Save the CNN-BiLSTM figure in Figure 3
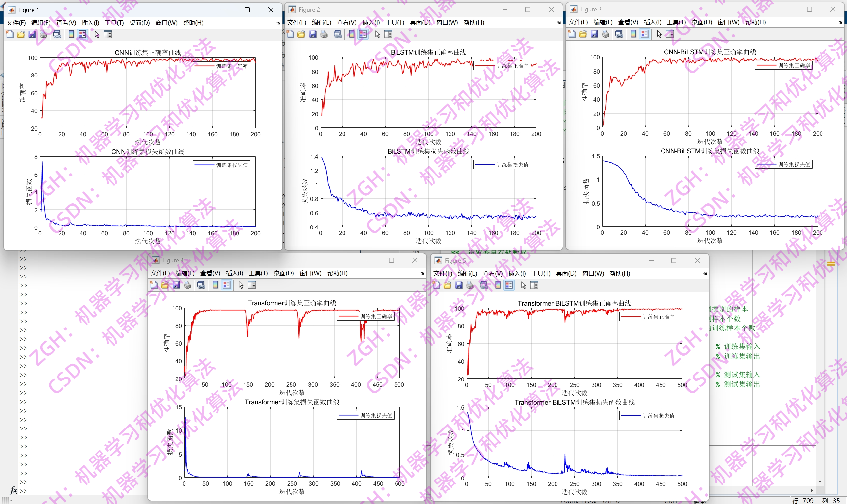Screen dimensions: 847x504 click(x=594, y=34)
